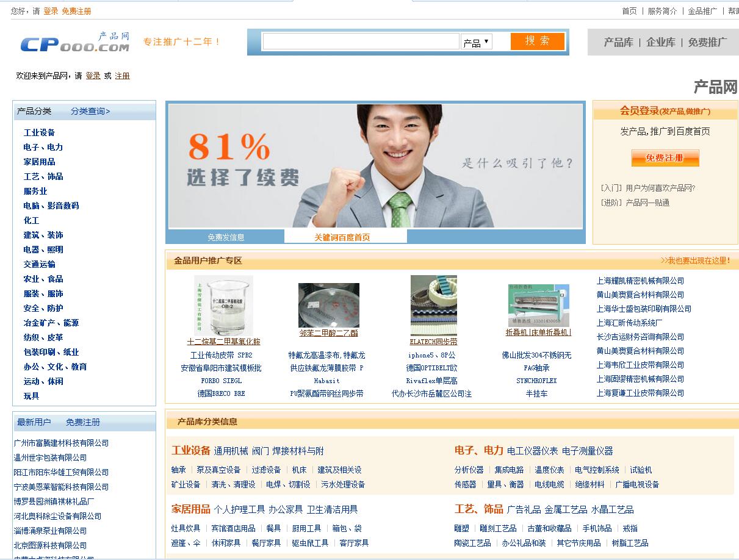The image size is (739, 560).
Task: Click the 十二烷基二甲基氧化胺 product thumbnail
Action: pos(223,306)
